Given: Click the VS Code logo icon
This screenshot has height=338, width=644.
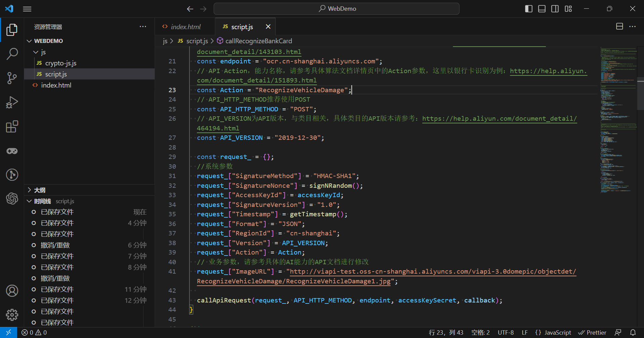Looking at the screenshot, I should click(9, 9).
